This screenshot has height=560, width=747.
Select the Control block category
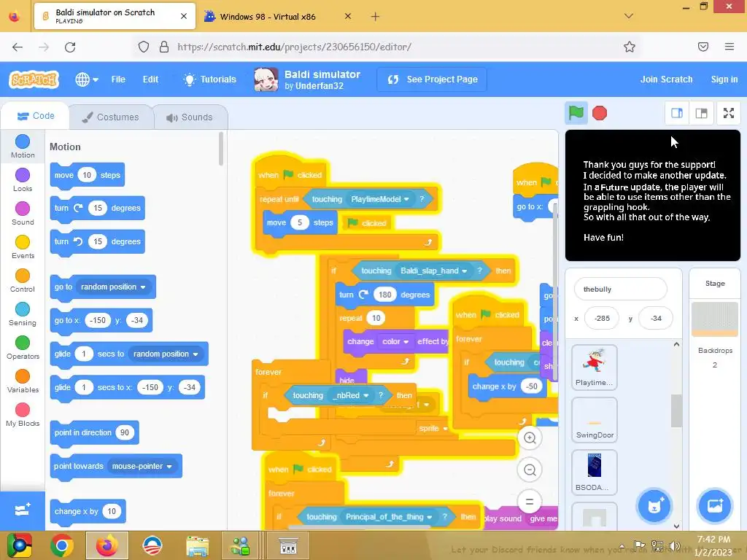23,281
